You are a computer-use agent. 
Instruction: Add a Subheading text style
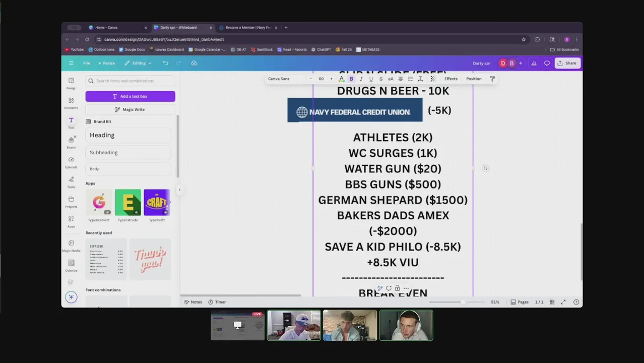(128, 152)
